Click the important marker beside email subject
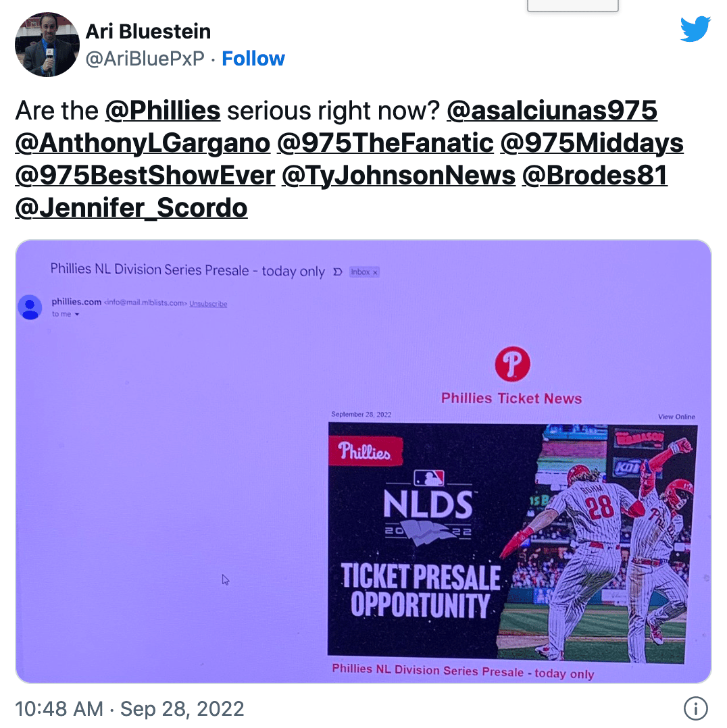Viewport: 727px width, 728px height. pyautogui.click(x=338, y=271)
